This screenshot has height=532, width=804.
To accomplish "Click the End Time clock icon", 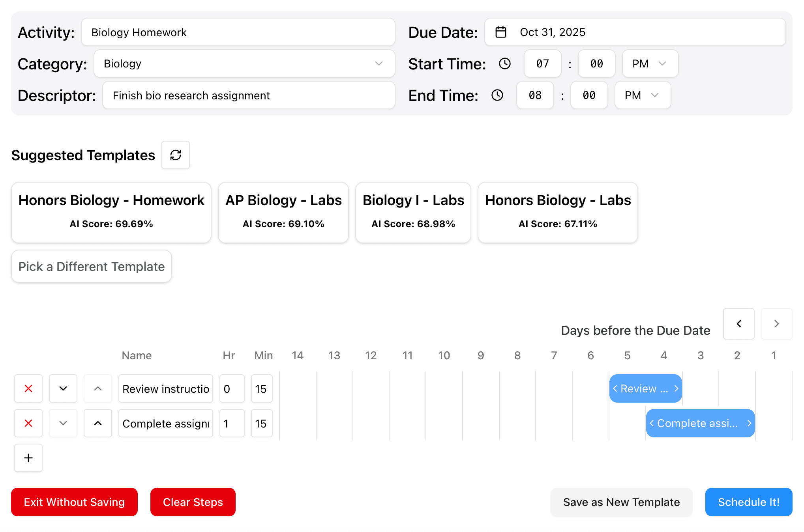I will (497, 95).
